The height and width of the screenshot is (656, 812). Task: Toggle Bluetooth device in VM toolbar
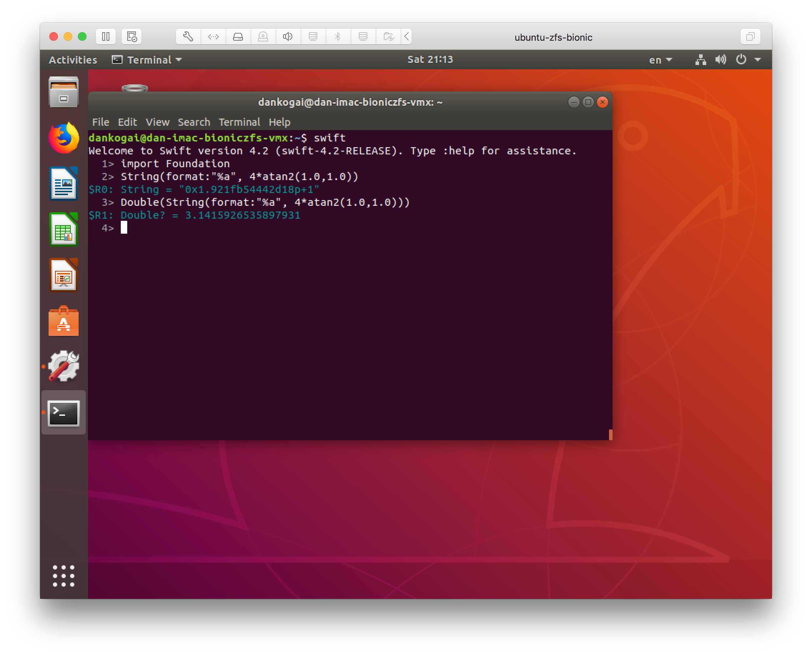coord(338,37)
